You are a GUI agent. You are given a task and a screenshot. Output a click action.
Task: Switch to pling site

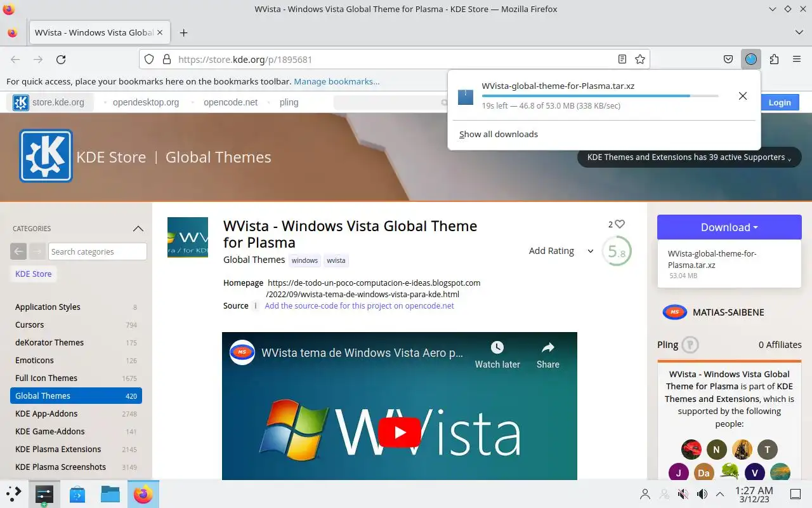pyautogui.click(x=289, y=102)
